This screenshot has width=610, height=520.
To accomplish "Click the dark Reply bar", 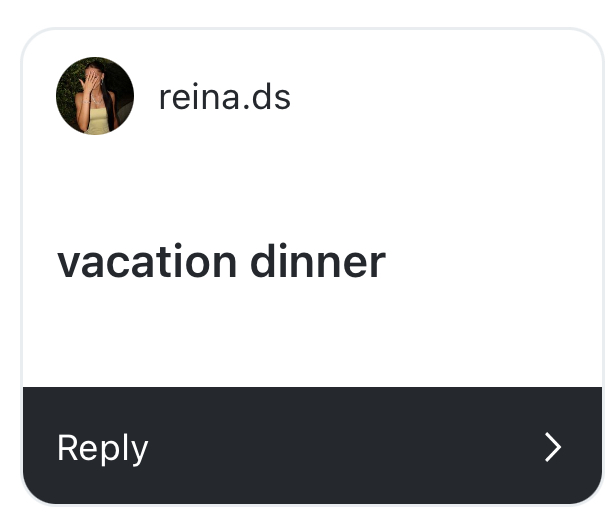I will pos(312,446).
